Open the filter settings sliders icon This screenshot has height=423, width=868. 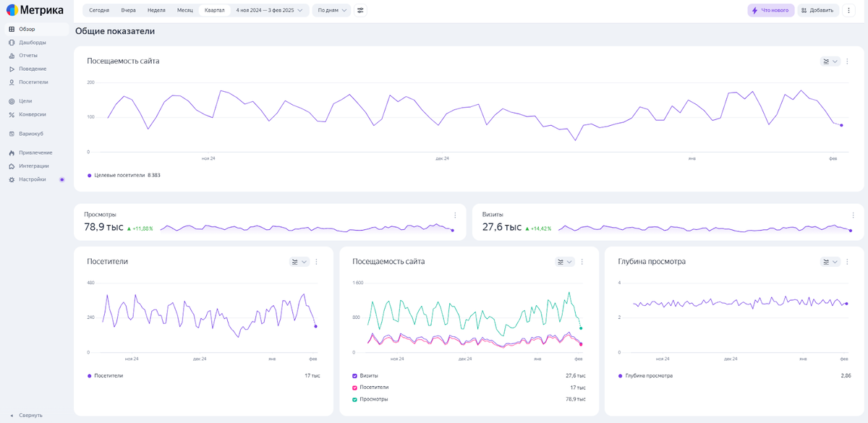361,11
